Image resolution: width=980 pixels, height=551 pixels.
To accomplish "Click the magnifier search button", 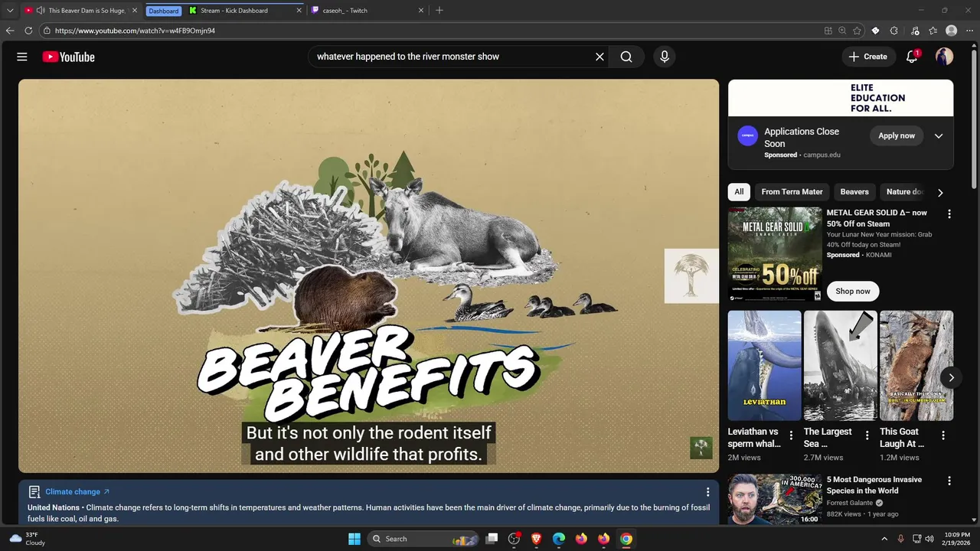I will point(626,57).
